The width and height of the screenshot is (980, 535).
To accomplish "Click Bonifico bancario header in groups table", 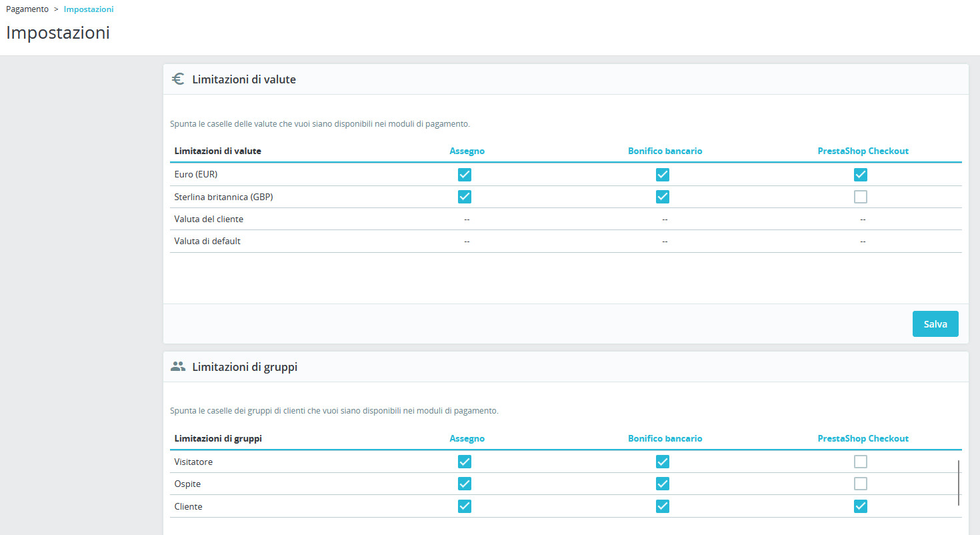I will [x=665, y=438].
